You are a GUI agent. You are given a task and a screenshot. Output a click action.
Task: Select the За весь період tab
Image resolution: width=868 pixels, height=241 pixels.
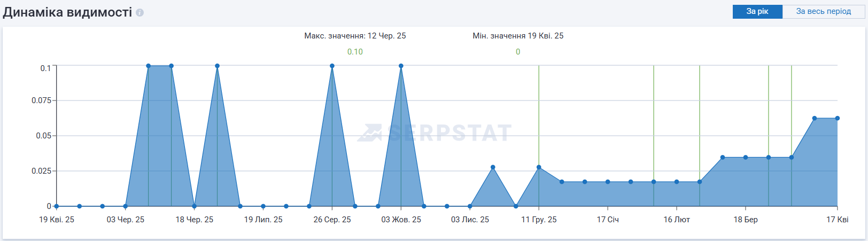point(823,11)
